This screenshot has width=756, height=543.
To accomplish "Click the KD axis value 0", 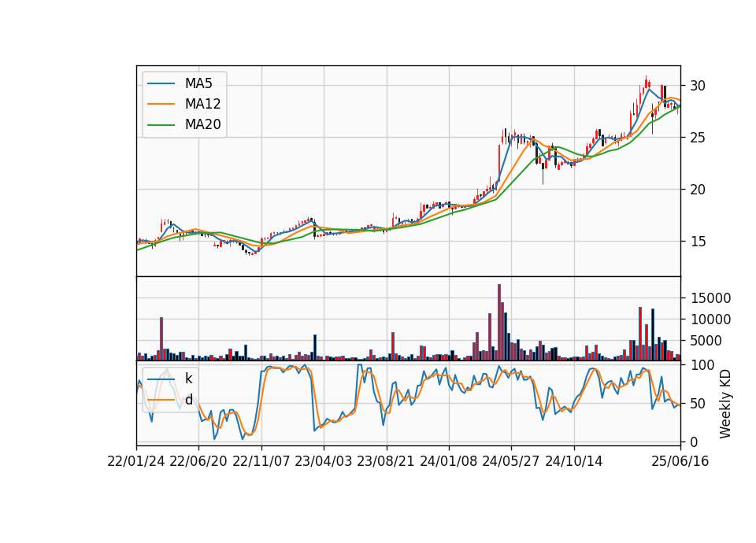I will pyautogui.click(x=693, y=441).
